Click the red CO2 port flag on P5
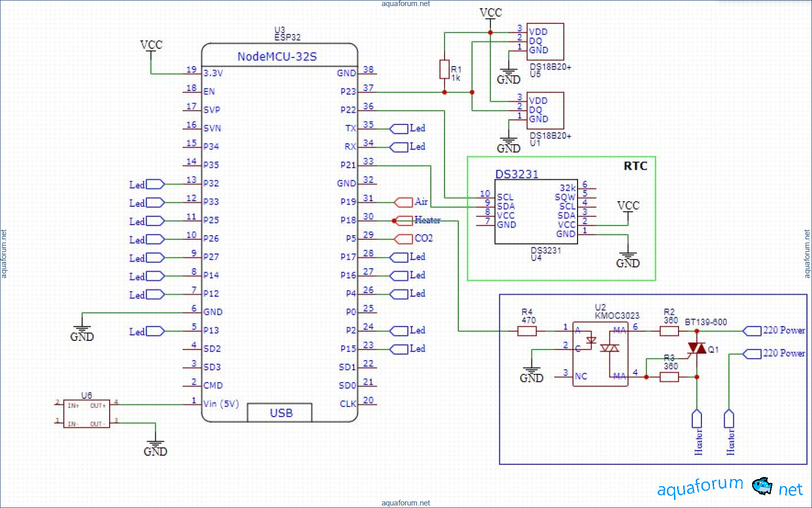The width and height of the screenshot is (812, 508). tap(404, 239)
